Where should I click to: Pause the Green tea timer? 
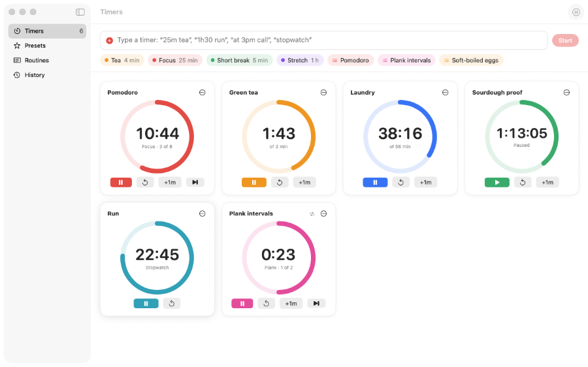click(254, 183)
